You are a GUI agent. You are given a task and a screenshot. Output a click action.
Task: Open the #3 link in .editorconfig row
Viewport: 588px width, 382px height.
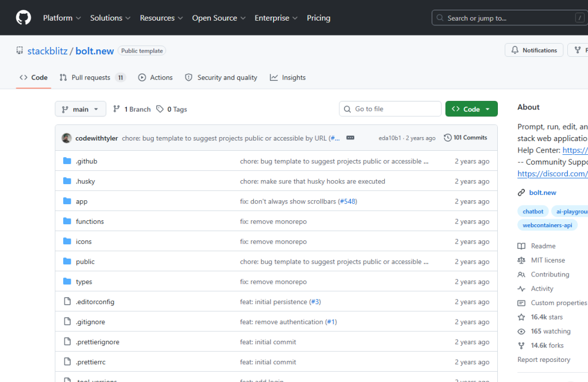(x=315, y=302)
